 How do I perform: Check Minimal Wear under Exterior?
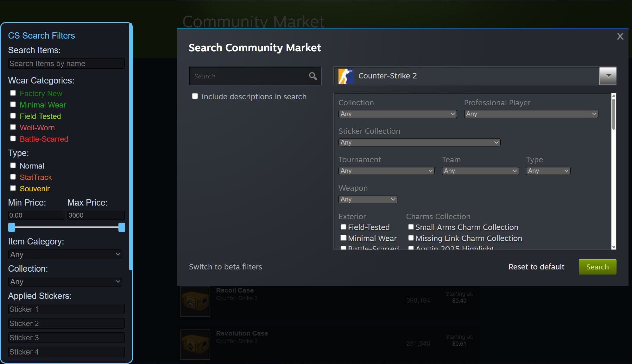click(x=343, y=238)
